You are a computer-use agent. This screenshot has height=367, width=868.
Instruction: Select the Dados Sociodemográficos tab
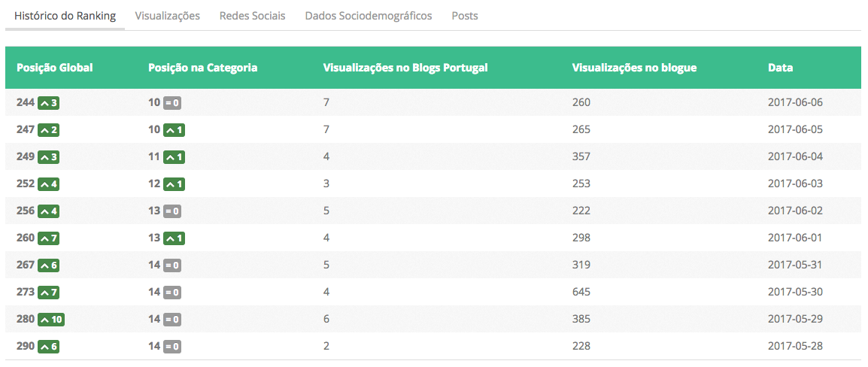point(369,16)
